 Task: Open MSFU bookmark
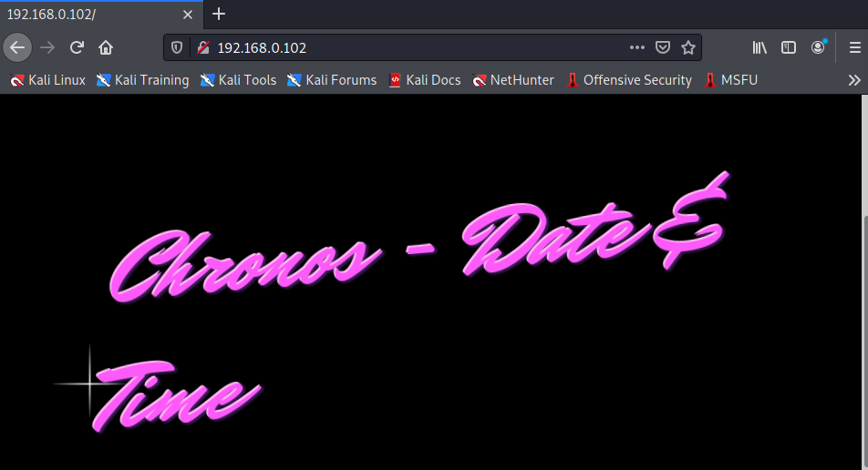pos(730,80)
